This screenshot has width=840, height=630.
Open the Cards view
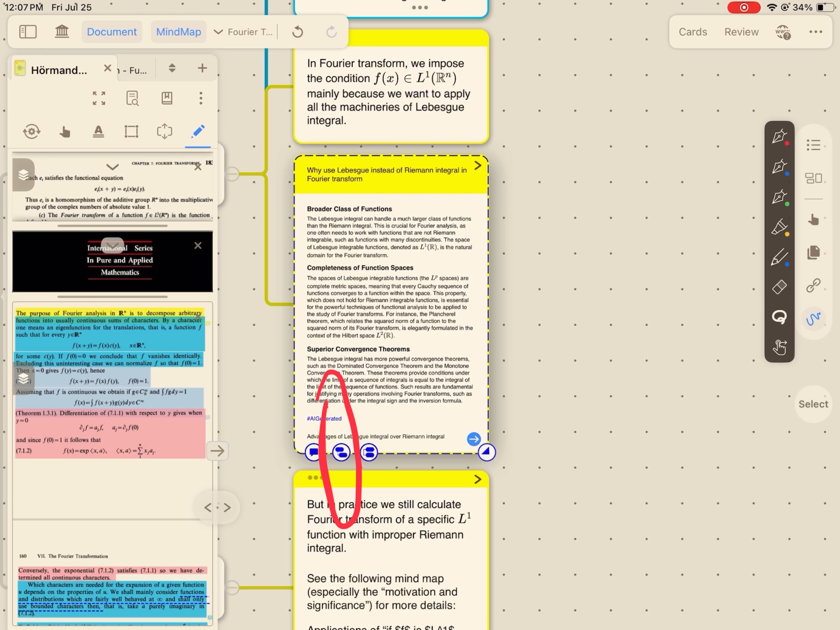pos(693,32)
